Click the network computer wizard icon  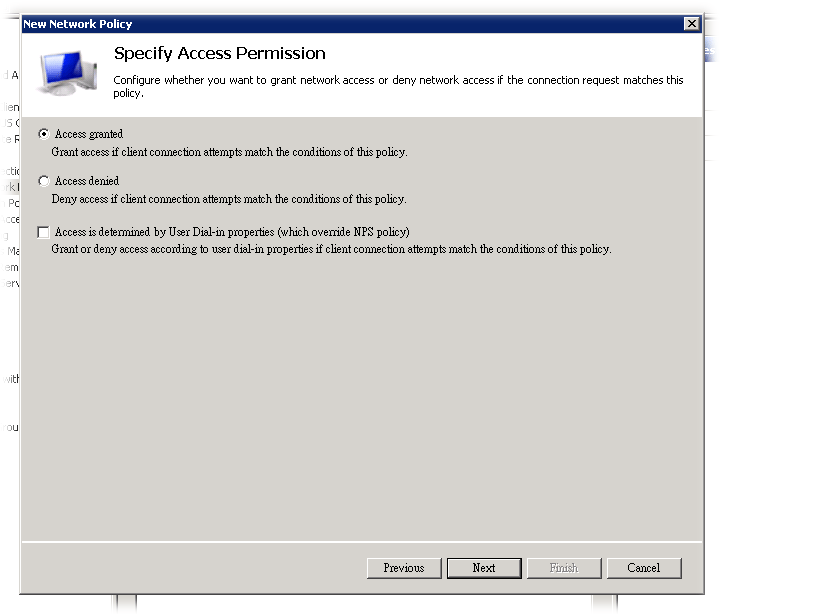pos(68,75)
